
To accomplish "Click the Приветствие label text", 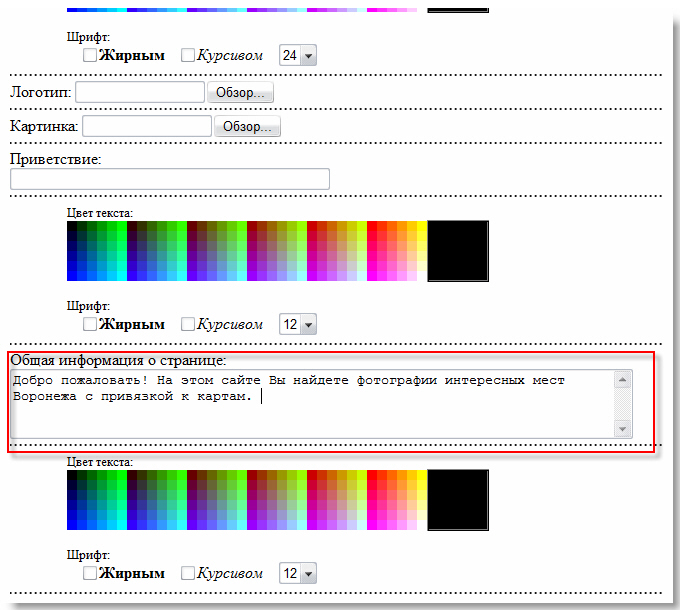I will pos(56,160).
